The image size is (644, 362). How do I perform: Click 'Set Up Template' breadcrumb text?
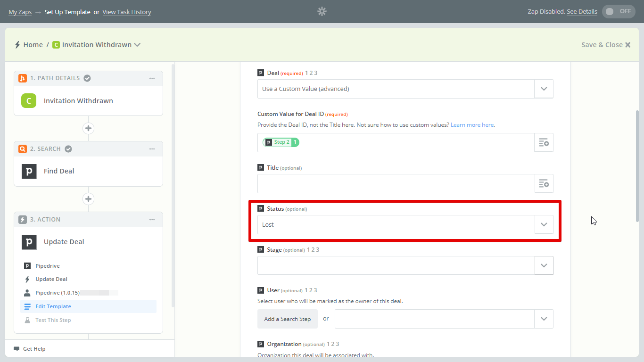[x=67, y=12]
